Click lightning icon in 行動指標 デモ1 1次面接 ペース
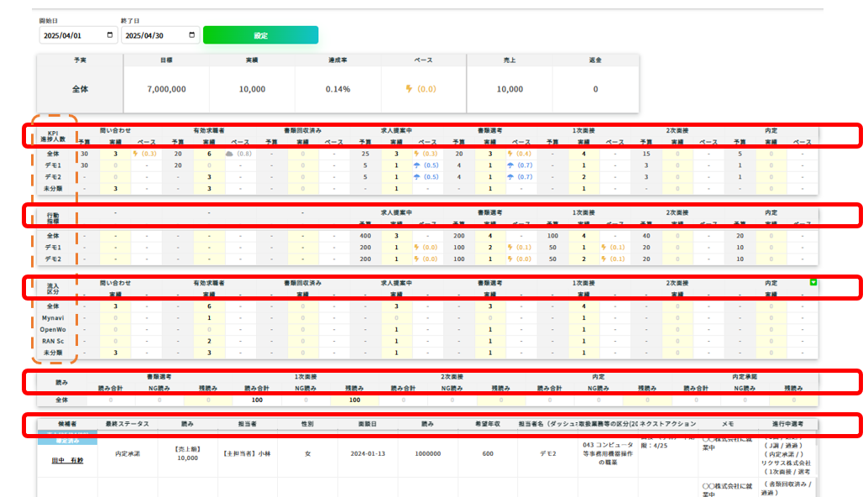868x497 pixels. 604,248
